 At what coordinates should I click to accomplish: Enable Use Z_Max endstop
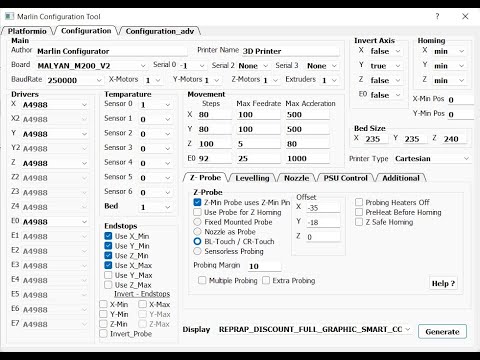(x=108, y=285)
